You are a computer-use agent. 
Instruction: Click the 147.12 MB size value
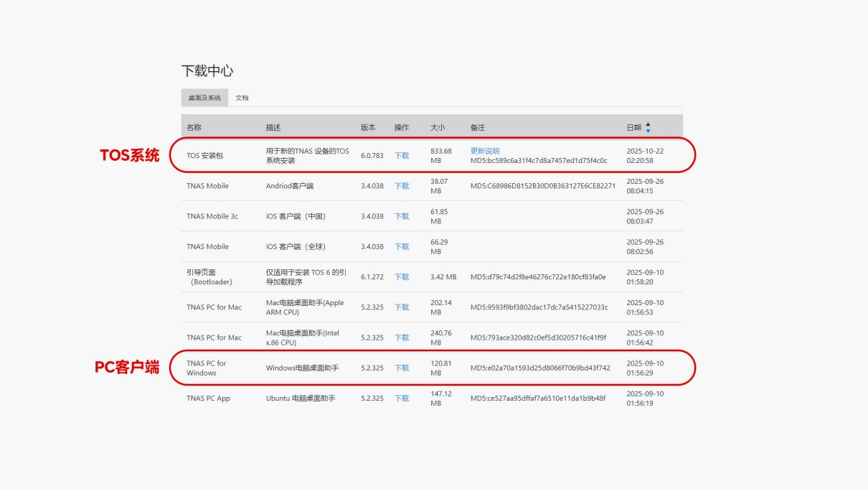pyautogui.click(x=441, y=398)
